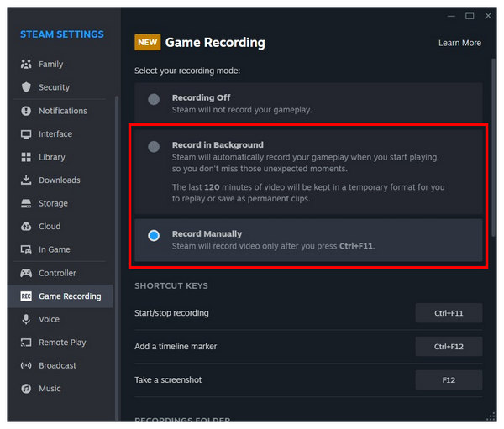Click the STEAM SETTINGS heading
Viewport: 504px width, 429px height.
[x=62, y=34]
